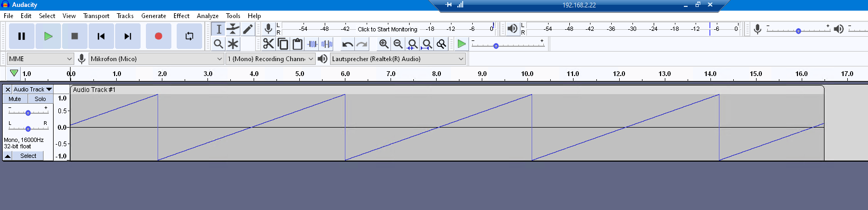
Task: Click the signal strength connection bar icon
Action: [x=460, y=5]
